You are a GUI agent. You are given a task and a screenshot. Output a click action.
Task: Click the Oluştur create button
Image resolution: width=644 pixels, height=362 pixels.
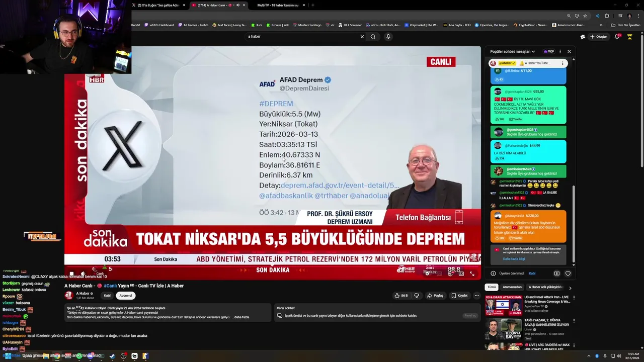(599, 37)
